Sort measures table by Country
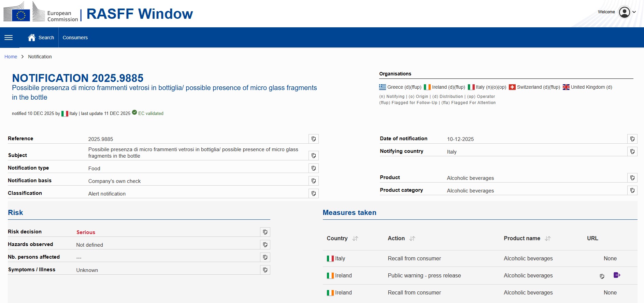The width and height of the screenshot is (644, 303). point(355,239)
